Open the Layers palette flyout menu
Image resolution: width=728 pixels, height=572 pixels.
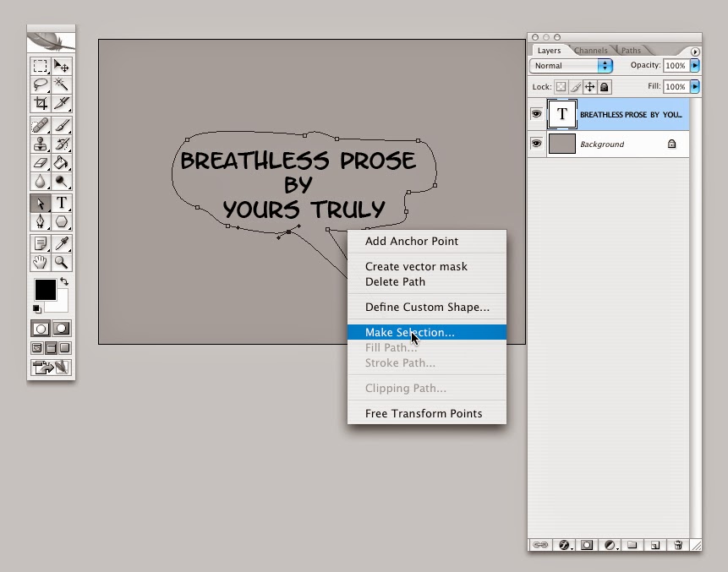click(x=695, y=52)
